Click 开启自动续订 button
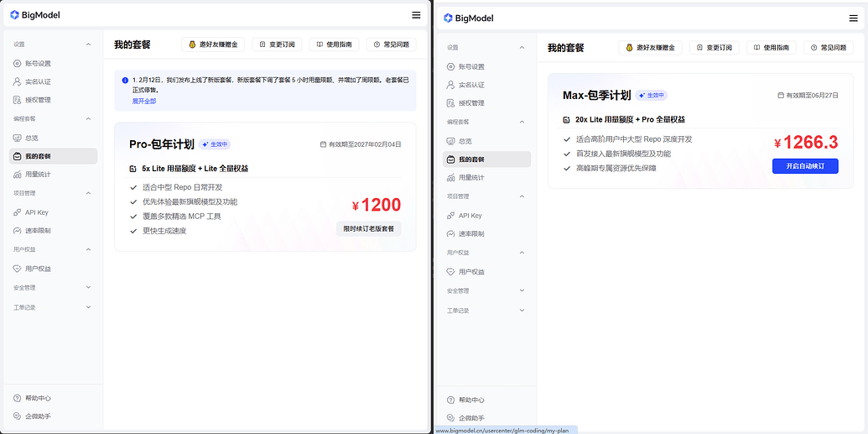 click(x=805, y=166)
